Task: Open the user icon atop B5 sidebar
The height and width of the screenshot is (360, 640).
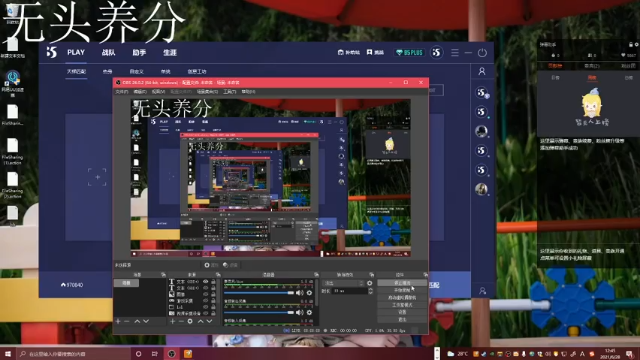Action: (482, 71)
